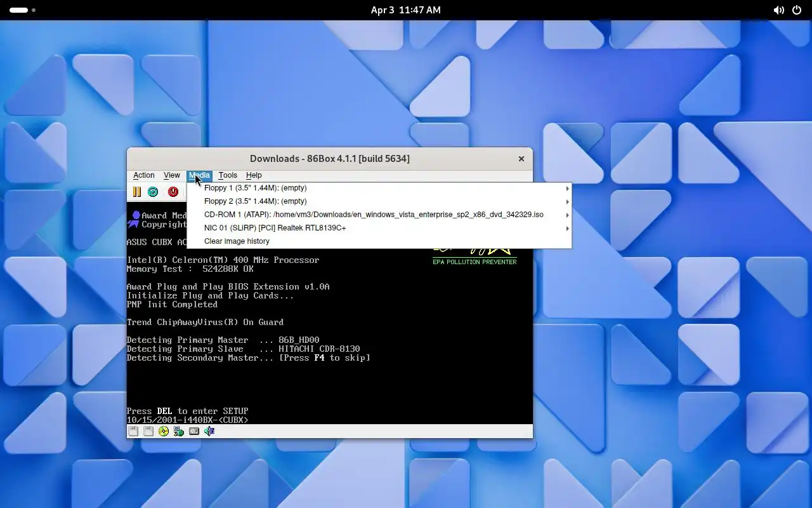Screen dimensions: 812x508
Task: Open the power menu in top bar
Action: 797,10
